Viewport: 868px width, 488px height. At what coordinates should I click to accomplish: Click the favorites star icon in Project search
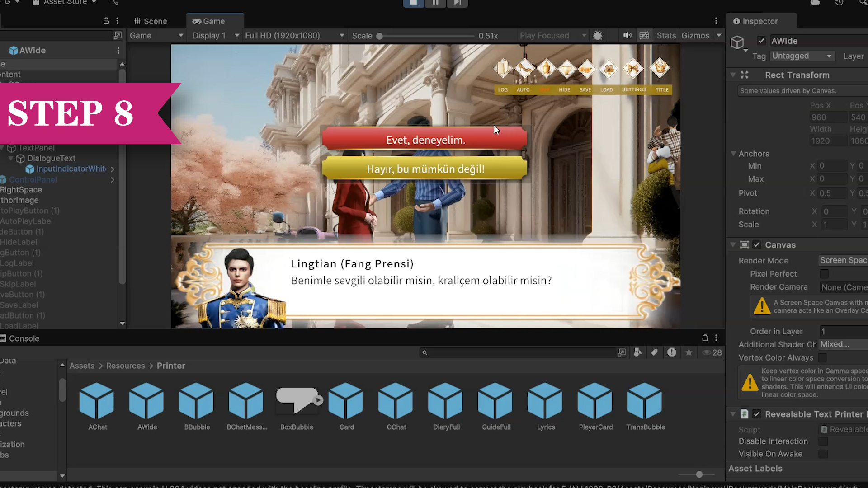click(689, 352)
